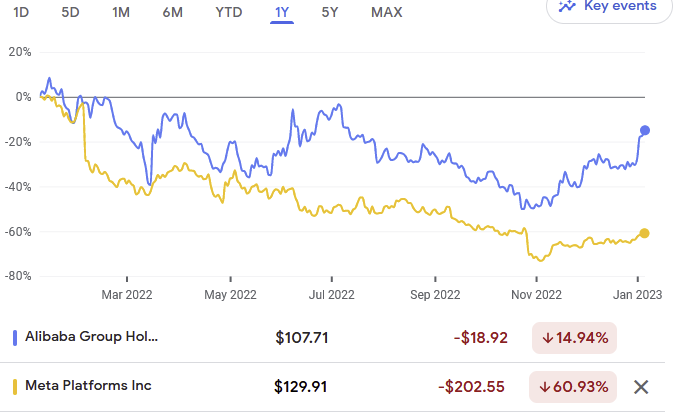676x415 pixels.
Task: Open the 6M time range
Action: (172, 12)
